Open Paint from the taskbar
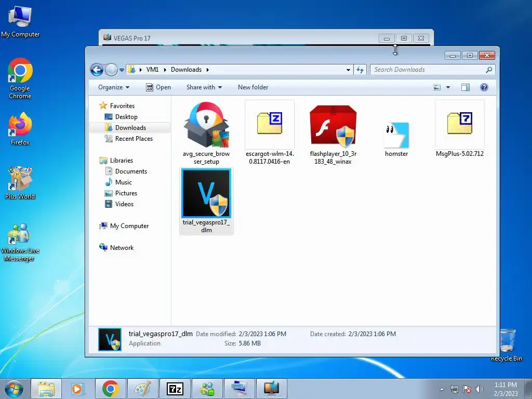Viewport: 532px width, 399px height. 142,389
